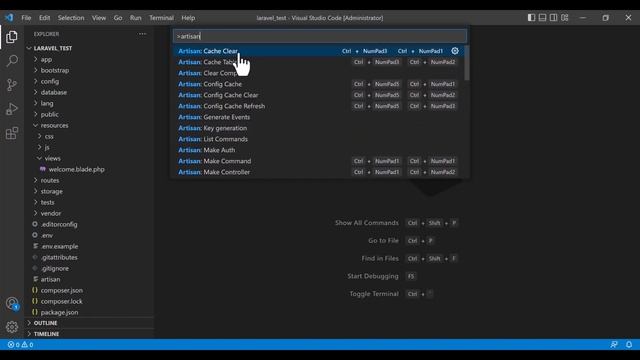Open the Manage gear icon

pos(12,327)
